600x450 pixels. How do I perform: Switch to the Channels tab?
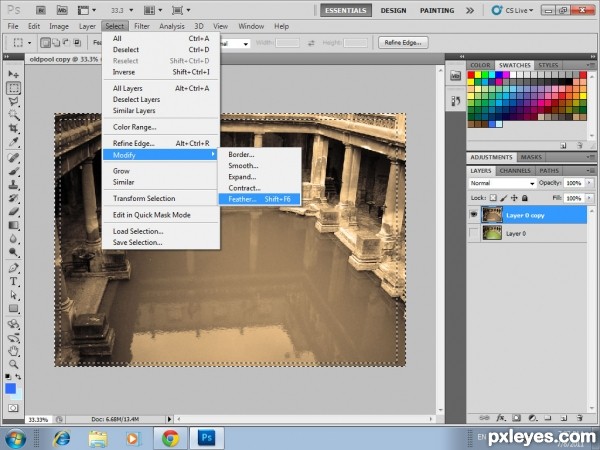point(515,171)
